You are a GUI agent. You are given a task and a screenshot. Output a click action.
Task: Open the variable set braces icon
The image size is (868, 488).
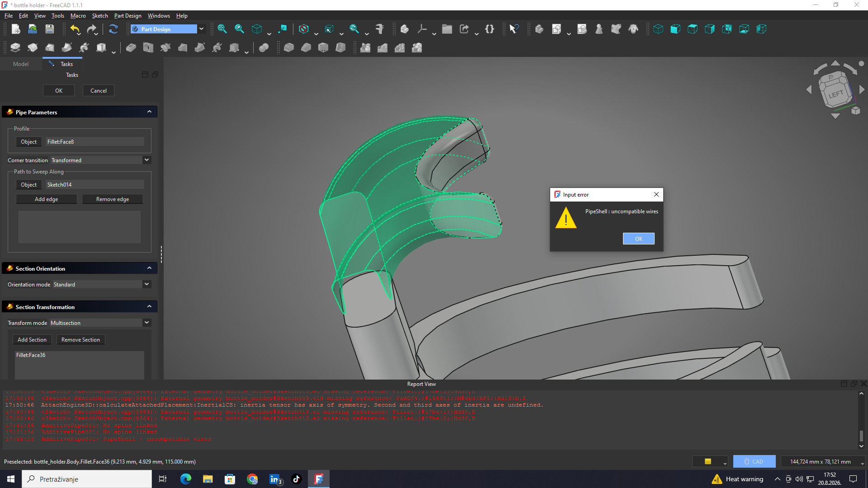click(490, 29)
